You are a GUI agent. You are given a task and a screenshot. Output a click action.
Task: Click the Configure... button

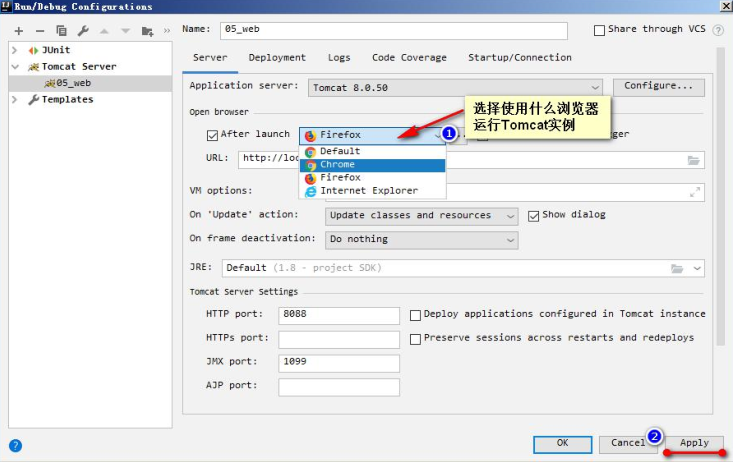pos(659,87)
